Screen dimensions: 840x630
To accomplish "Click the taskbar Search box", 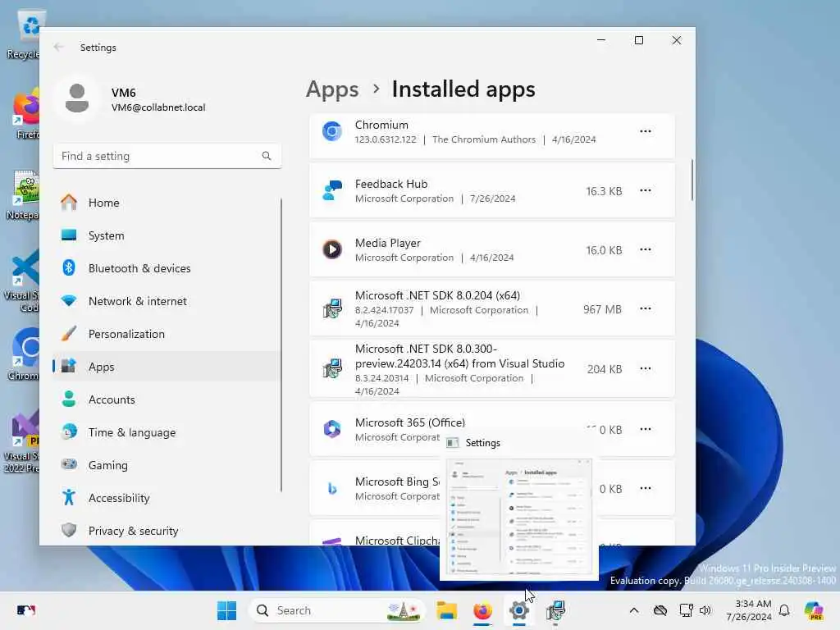I will click(x=336, y=610).
